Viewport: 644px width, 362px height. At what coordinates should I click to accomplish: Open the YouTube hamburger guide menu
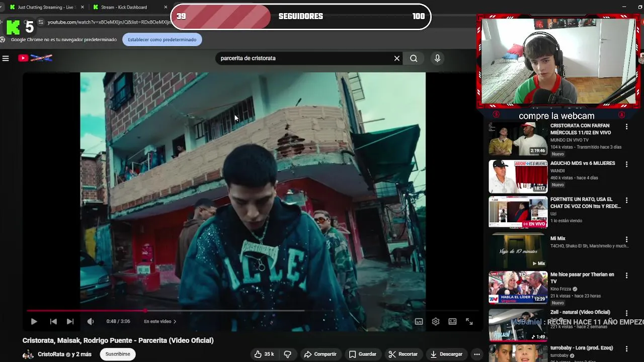tap(6, 58)
